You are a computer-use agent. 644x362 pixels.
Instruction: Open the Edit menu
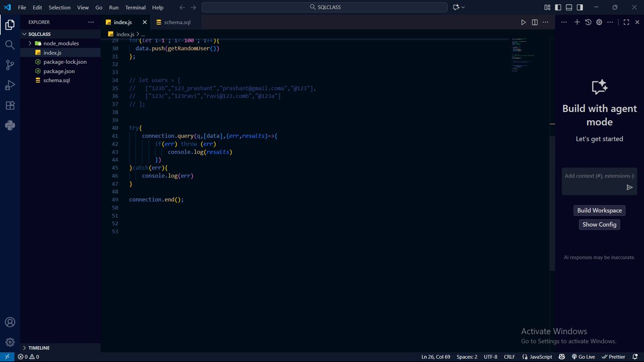click(x=38, y=8)
